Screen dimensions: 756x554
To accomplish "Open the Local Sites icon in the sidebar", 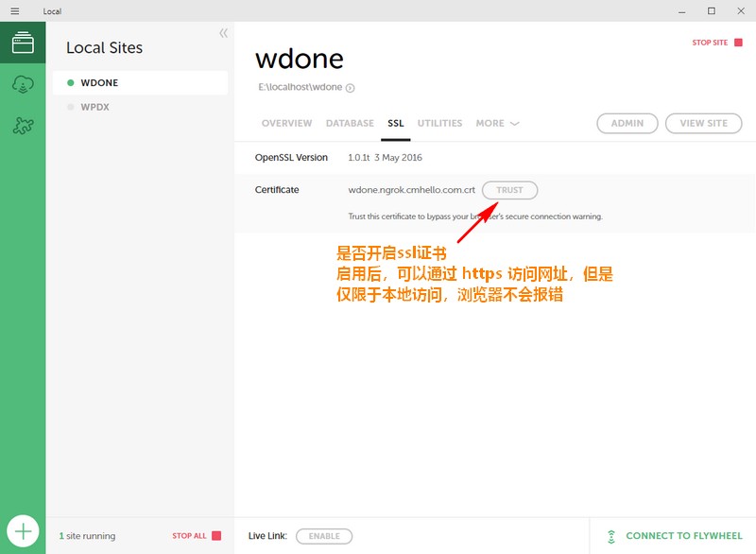I will coord(23,43).
